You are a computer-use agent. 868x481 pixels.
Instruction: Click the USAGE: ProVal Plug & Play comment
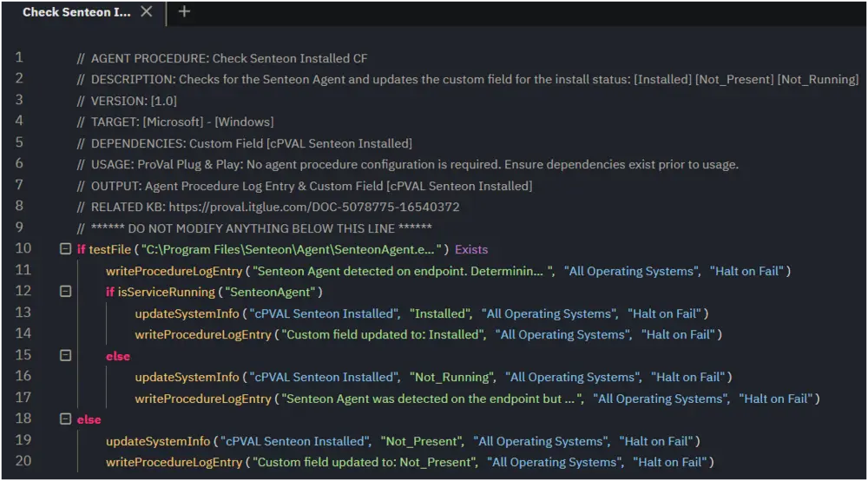click(407, 164)
